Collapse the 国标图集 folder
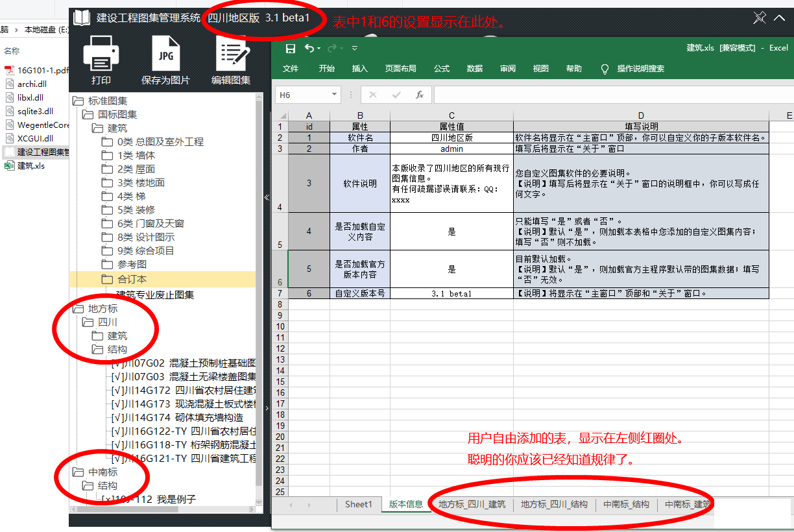794x532 pixels. 88,114
